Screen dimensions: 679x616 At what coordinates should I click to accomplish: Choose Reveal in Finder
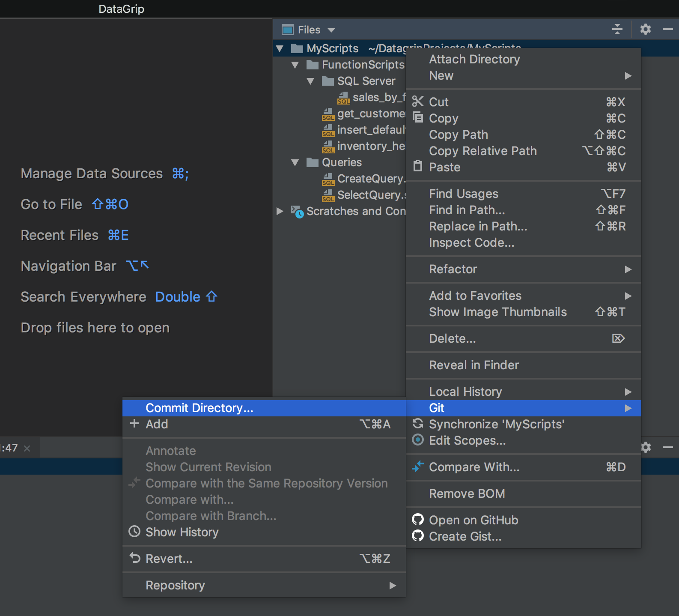pyautogui.click(x=524, y=365)
